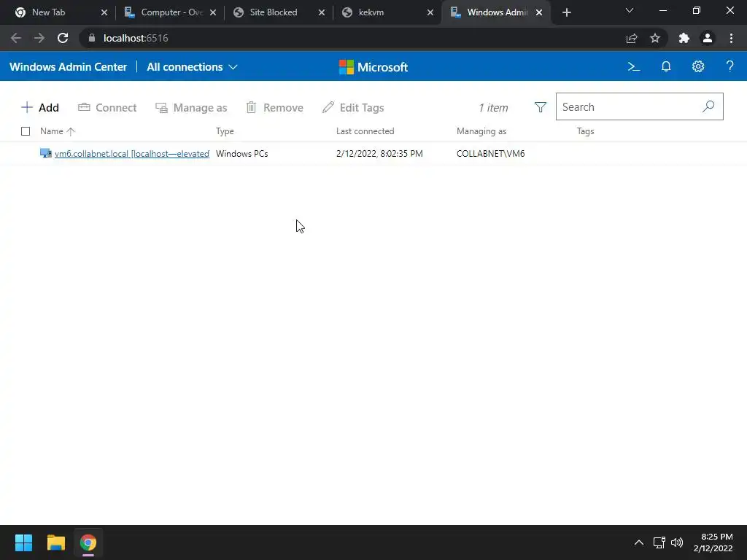The width and height of the screenshot is (747, 560).
Task: Click the Manage as button
Action: point(191,108)
